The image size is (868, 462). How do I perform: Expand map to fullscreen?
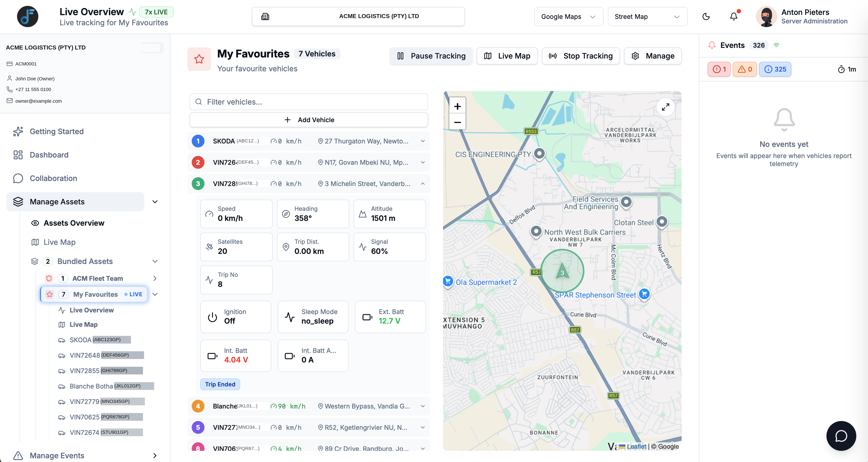[665, 107]
